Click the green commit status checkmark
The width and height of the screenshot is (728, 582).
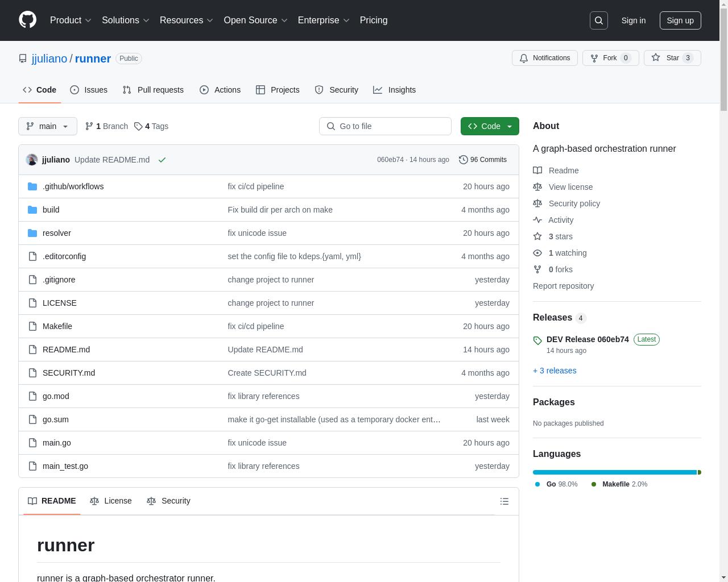click(162, 160)
